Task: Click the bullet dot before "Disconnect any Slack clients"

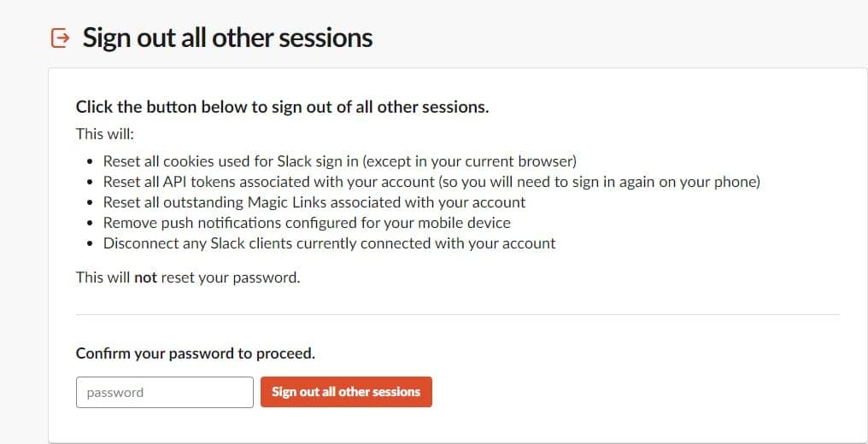Action: [91, 244]
